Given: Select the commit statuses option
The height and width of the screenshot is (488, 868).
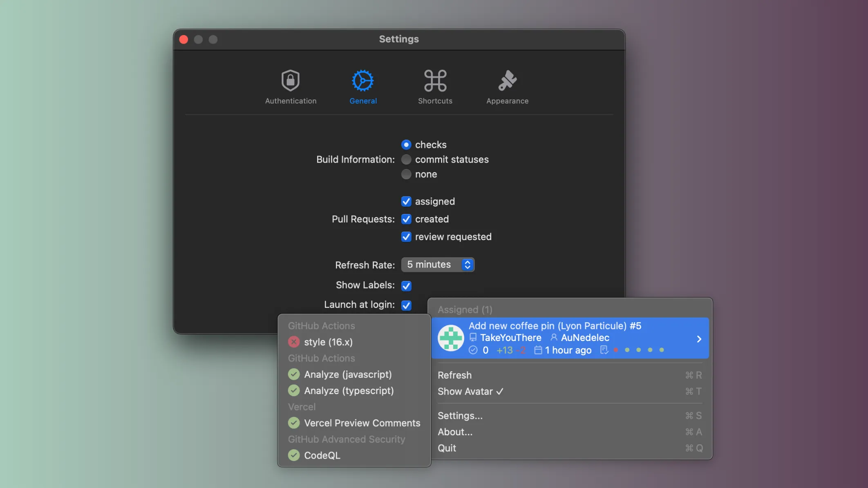Looking at the screenshot, I should pos(406,159).
